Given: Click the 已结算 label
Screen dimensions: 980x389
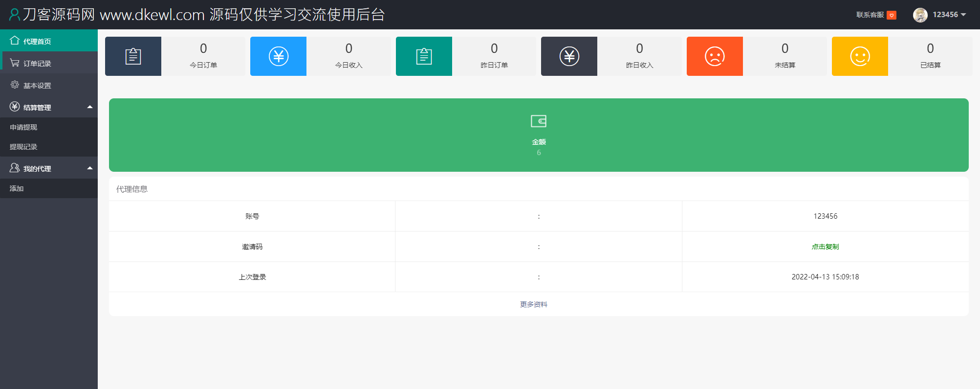Looking at the screenshot, I should click(x=930, y=65).
